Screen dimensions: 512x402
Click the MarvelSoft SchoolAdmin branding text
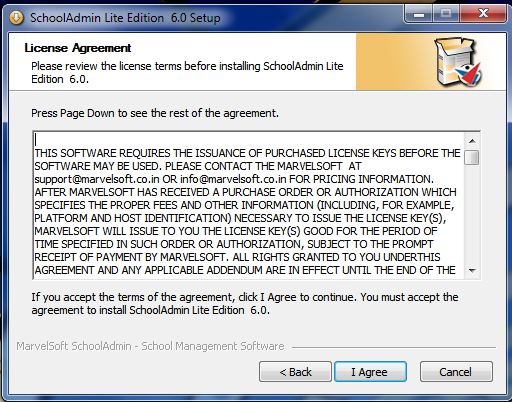pyautogui.click(x=150, y=346)
